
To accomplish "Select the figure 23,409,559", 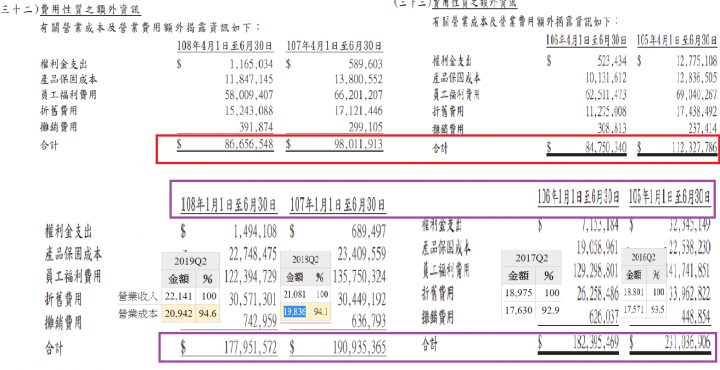I will [x=362, y=254].
